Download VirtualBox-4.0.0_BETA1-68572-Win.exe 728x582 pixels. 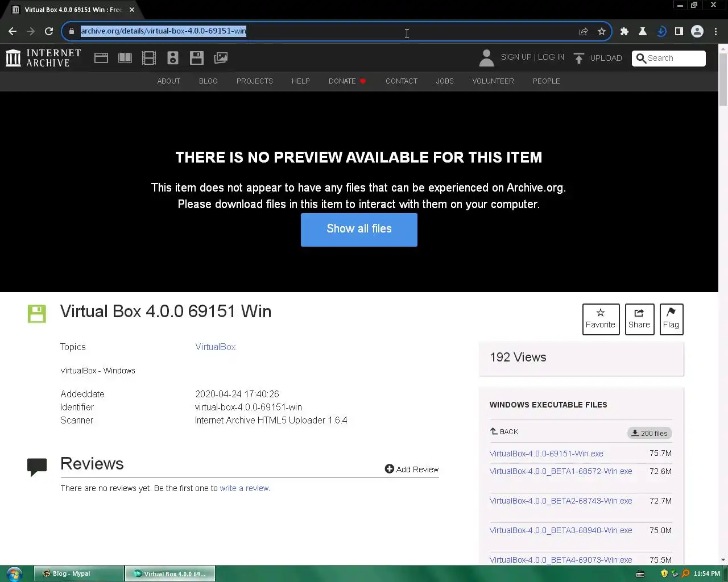point(561,471)
